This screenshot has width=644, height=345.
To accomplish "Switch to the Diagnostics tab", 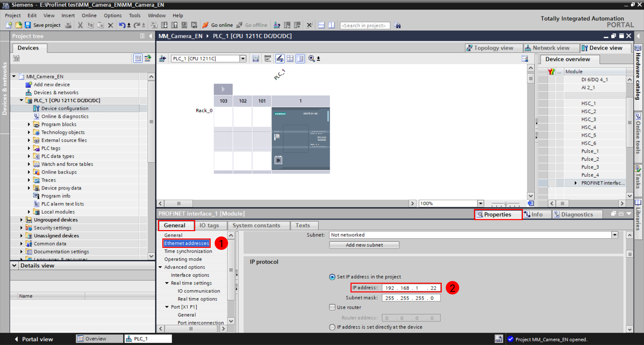I will (x=577, y=214).
